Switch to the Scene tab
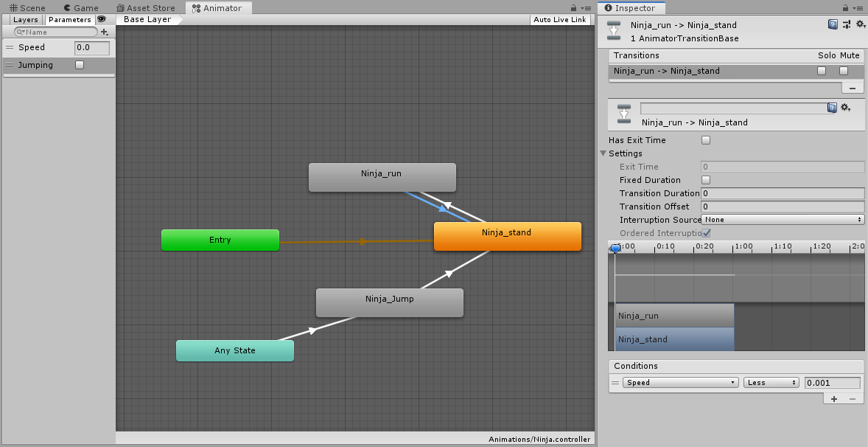Image resolution: width=868 pixels, height=447 pixels. click(27, 8)
